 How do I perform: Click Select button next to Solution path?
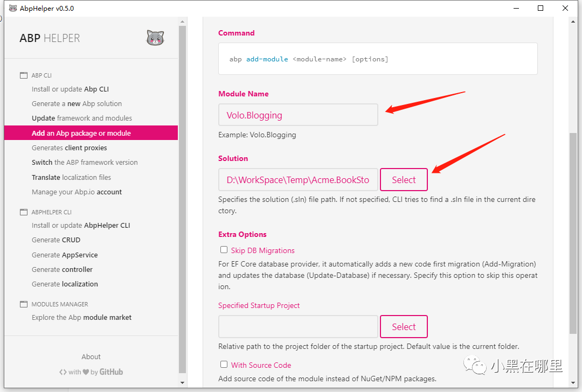click(x=404, y=180)
